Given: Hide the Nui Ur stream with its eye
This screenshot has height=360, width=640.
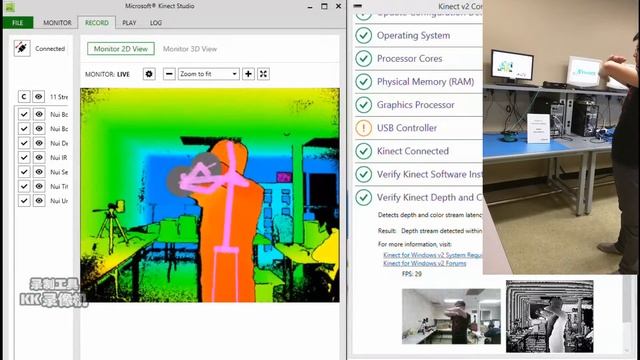Looking at the screenshot, I should pyautogui.click(x=39, y=200).
